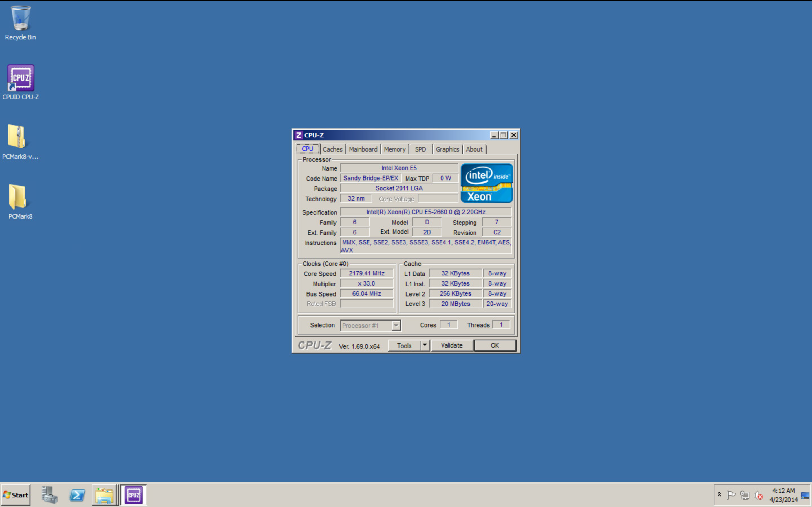This screenshot has height=507, width=812.
Task: Open the Recycle Bin desktop icon
Action: (x=20, y=22)
